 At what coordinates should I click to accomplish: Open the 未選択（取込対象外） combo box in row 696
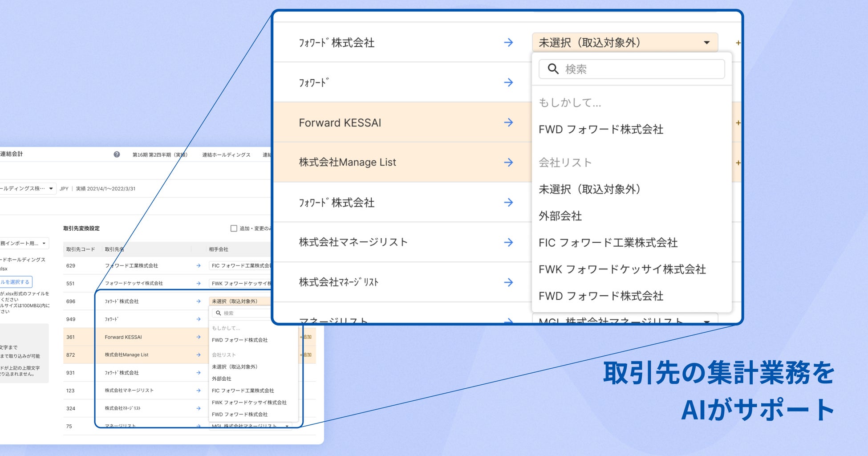point(240,301)
